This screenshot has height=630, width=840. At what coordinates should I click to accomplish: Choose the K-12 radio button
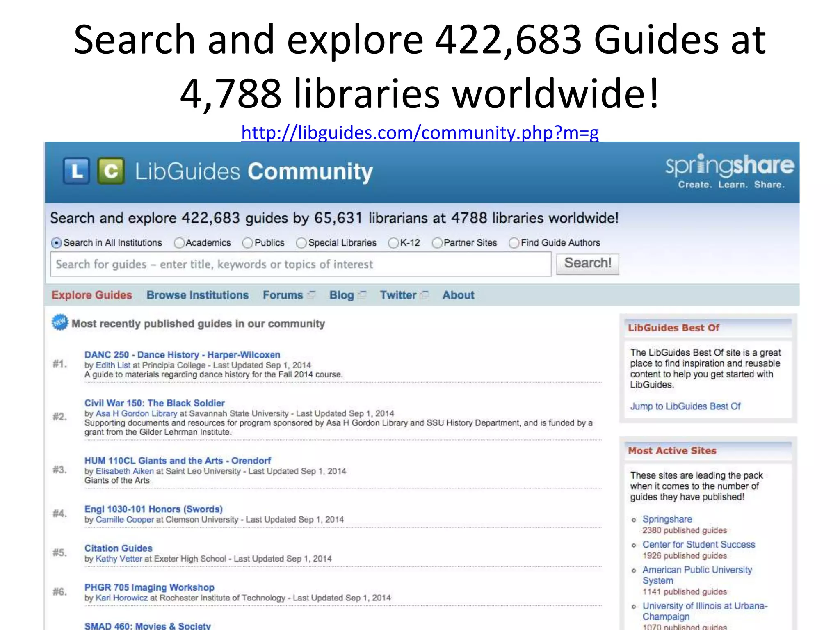393,243
